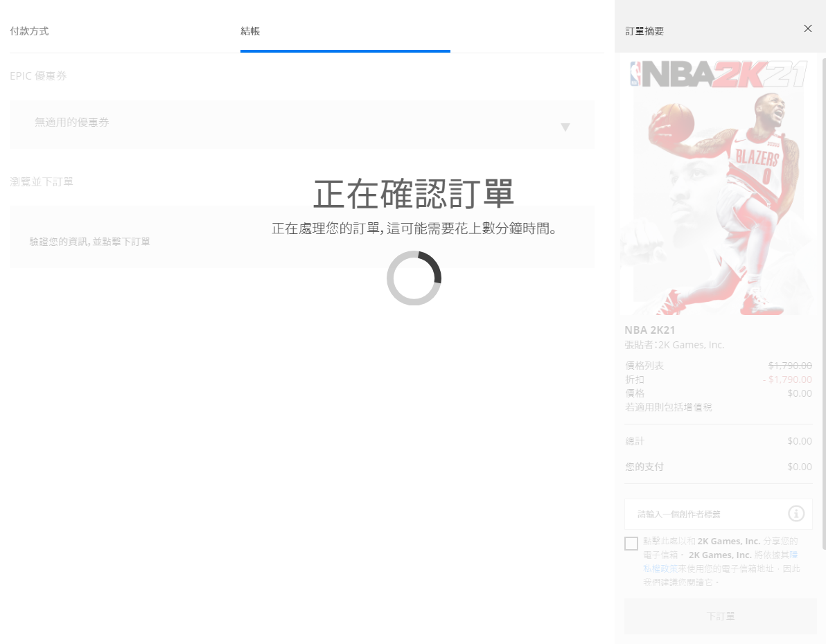Close the 訂單摘要 order summary panel
Viewport: 826px width, 644px height.
(x=808, y=28)
